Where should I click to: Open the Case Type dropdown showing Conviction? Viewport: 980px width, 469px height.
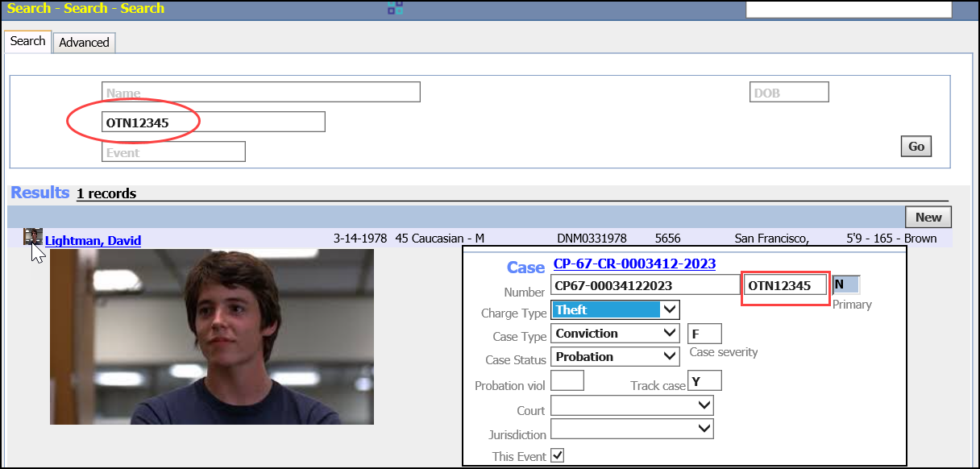tap(616, 333)
